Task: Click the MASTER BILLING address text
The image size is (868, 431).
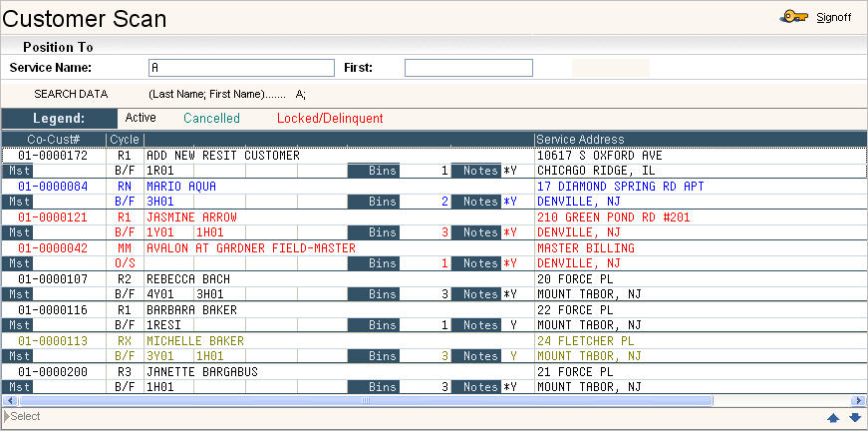Action: coord(586,248)
